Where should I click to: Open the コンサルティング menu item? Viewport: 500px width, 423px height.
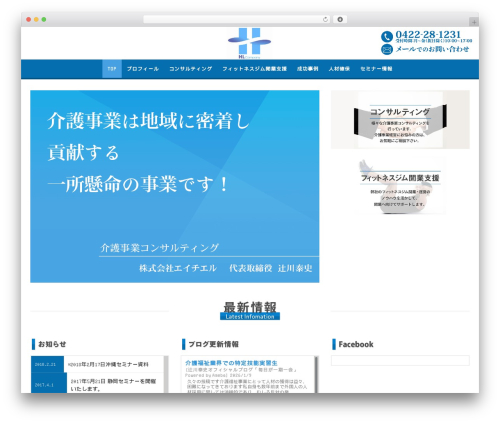(x=190, y=69)
